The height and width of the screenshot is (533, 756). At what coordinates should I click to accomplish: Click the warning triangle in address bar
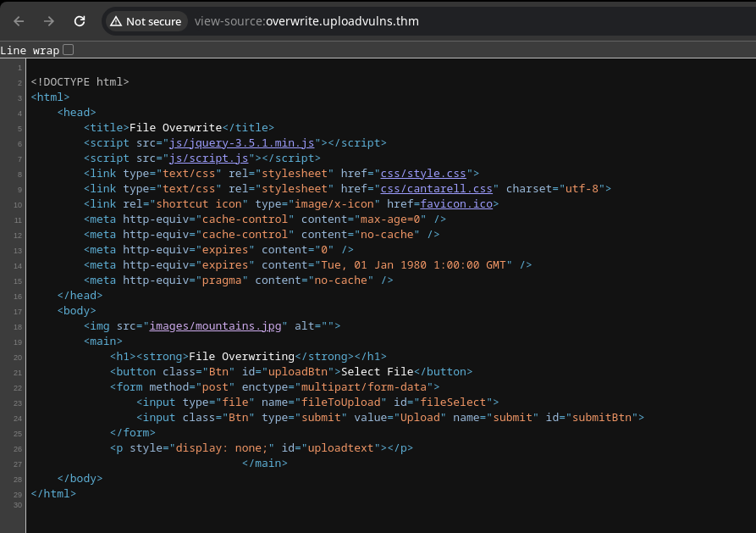pos(116,21)
